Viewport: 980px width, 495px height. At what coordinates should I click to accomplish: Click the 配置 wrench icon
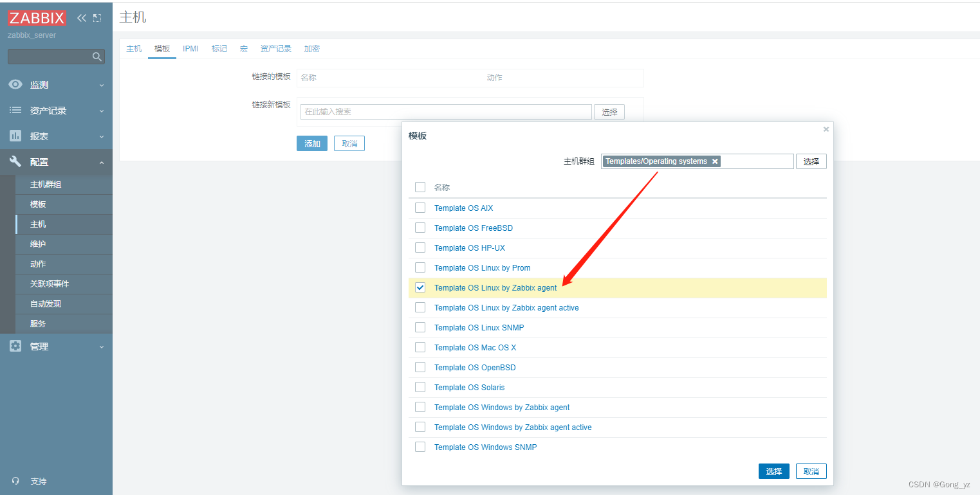point(15,161)
